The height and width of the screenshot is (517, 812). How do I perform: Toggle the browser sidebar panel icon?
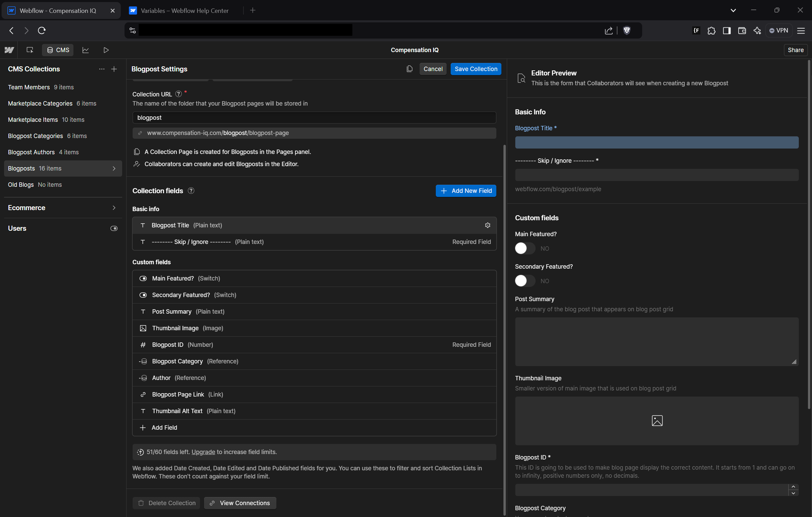tap(726, 30)
